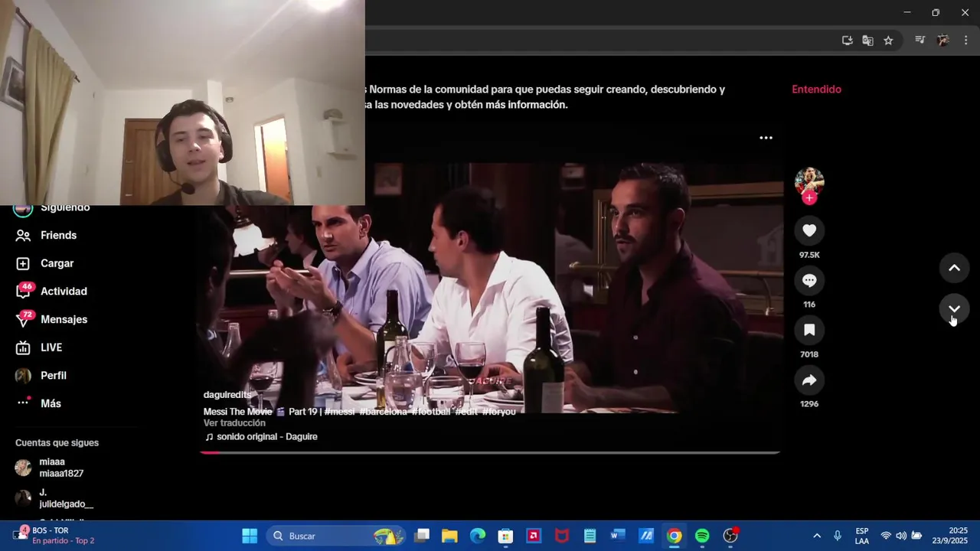Switch the ESP LAA input language
Image resolution: width=980 pixels, height=551 pixels.
862,536
